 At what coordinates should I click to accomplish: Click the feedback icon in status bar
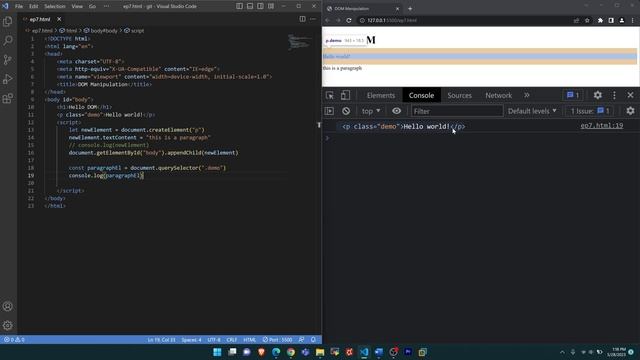tap(302, 340)
